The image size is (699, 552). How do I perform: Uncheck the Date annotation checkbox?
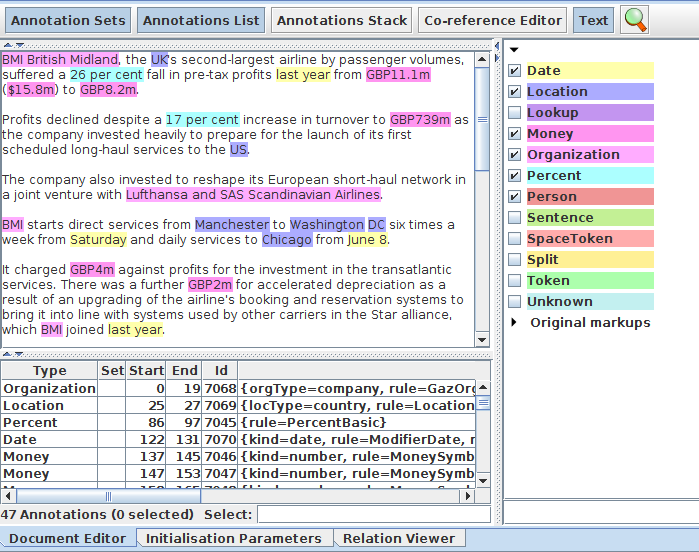pyautogui.click(x=514, y=70)
